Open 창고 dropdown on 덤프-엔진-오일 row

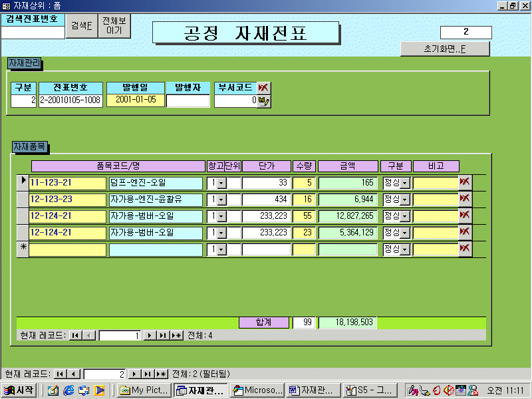point(221,184)
